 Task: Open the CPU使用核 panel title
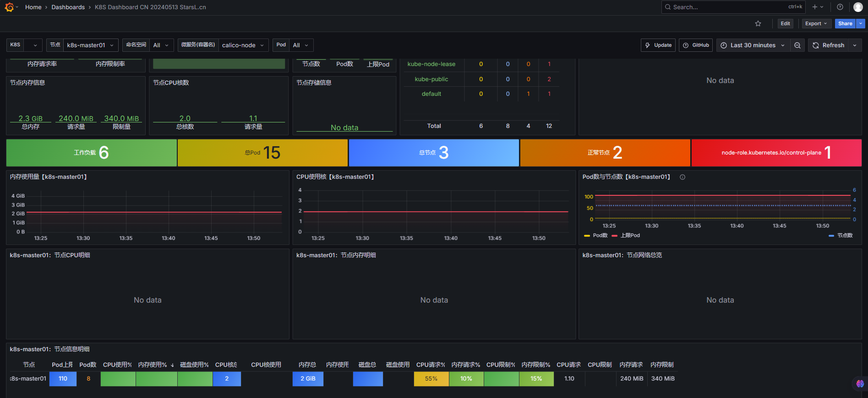pos(335,177)
